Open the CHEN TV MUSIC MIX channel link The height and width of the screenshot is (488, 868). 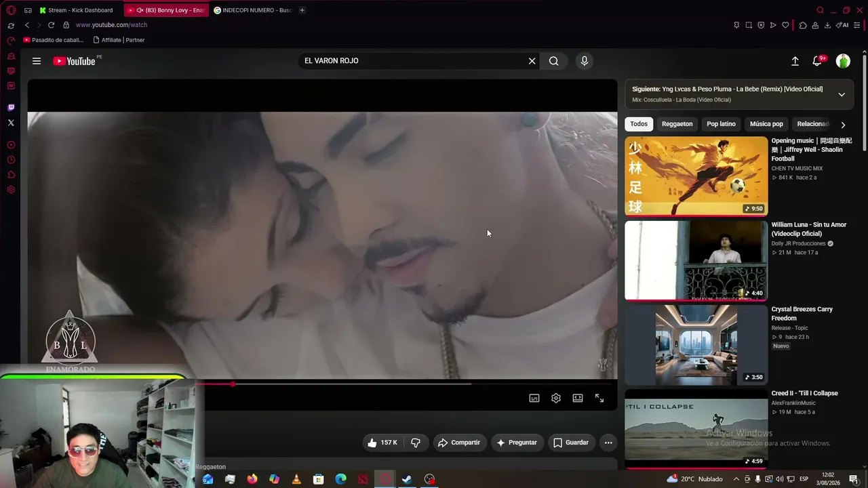797,169
